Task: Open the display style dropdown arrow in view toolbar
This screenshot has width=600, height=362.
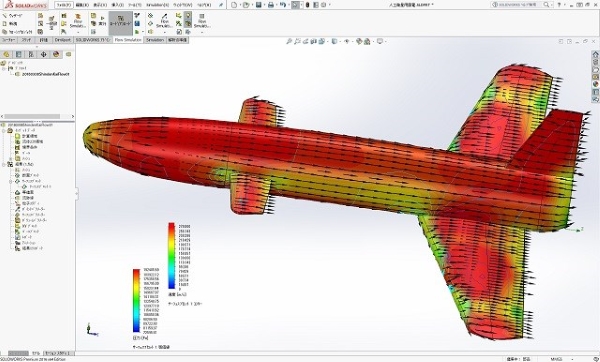Action: 339,41
